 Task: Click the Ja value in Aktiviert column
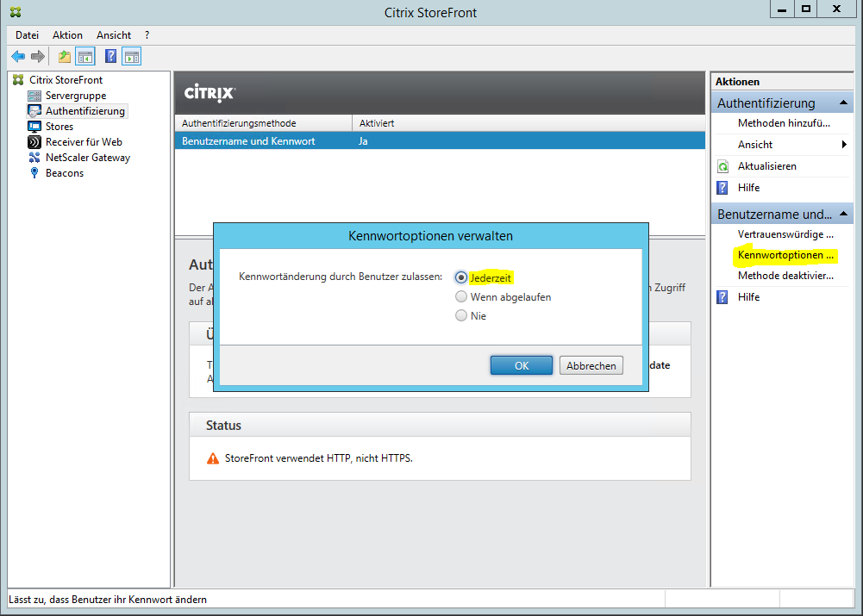(363, 141)
